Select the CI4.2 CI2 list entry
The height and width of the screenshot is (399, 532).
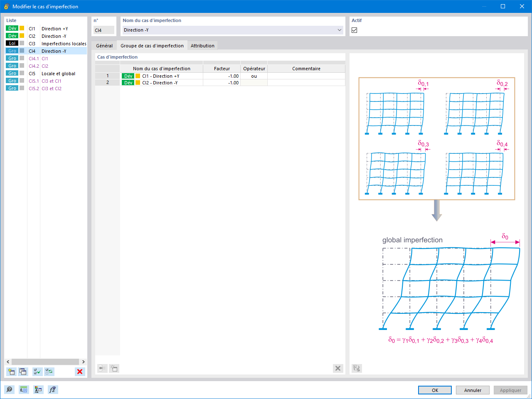pyautogui.click(x=46, y=66)
